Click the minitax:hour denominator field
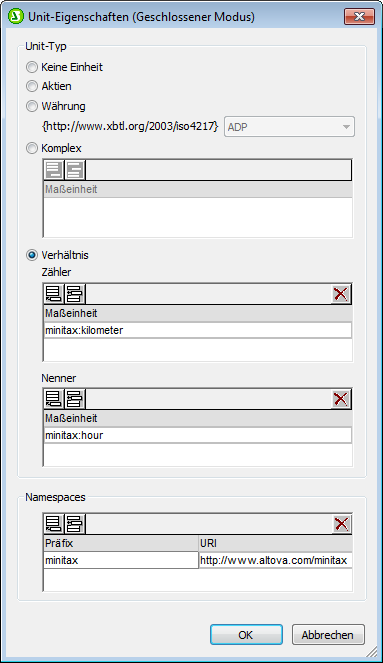 coord(198,435)
